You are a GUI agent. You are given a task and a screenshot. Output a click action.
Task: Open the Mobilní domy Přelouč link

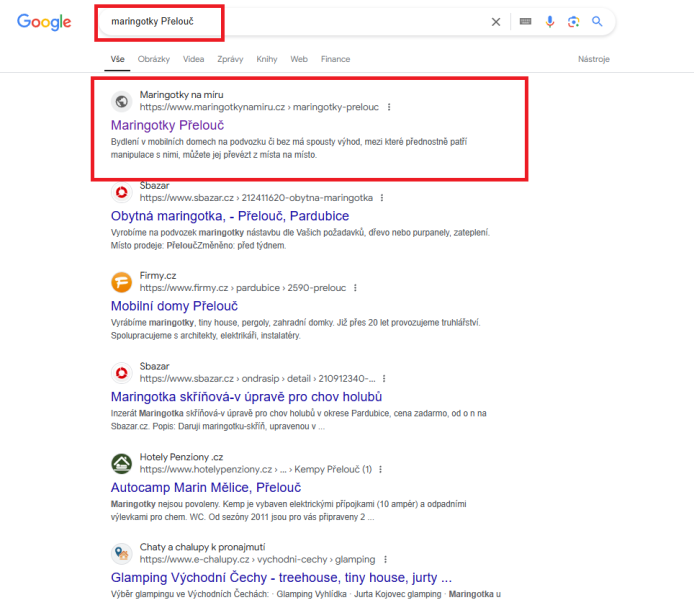174,306
